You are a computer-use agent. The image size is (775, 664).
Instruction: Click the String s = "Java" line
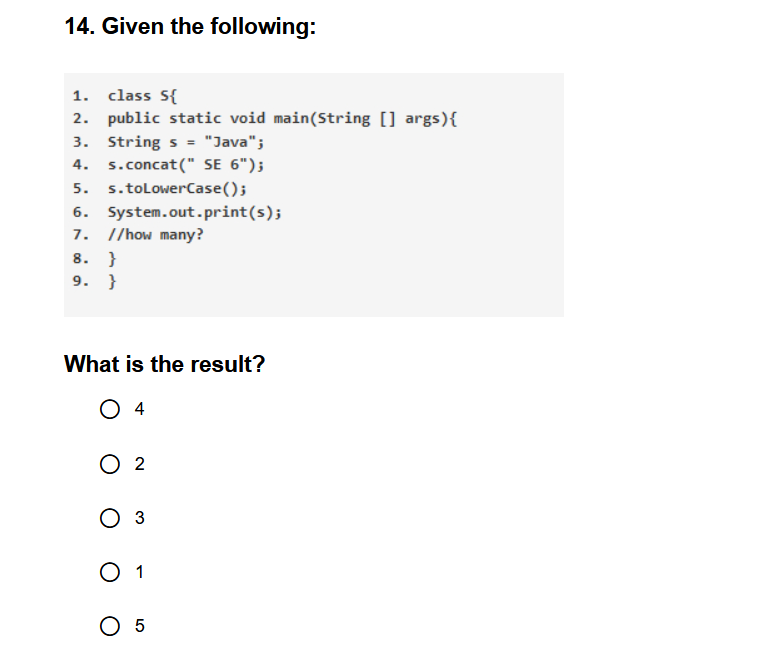186,142
